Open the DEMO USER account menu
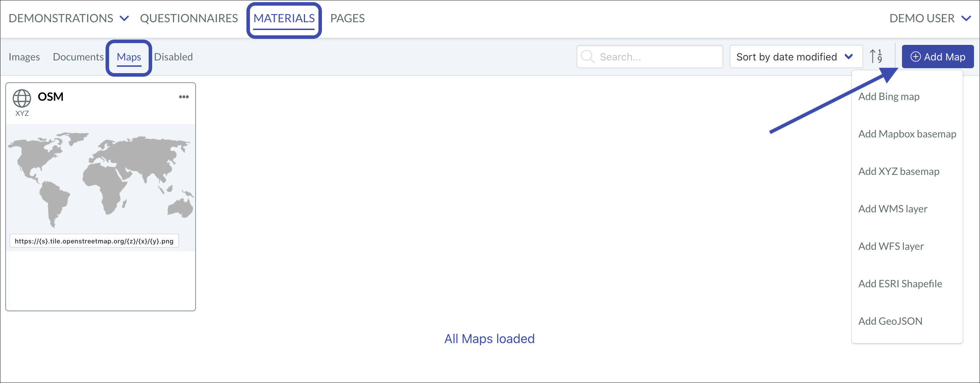The width and height of the screenshot is (980, 383). click(x=930, y=18)
